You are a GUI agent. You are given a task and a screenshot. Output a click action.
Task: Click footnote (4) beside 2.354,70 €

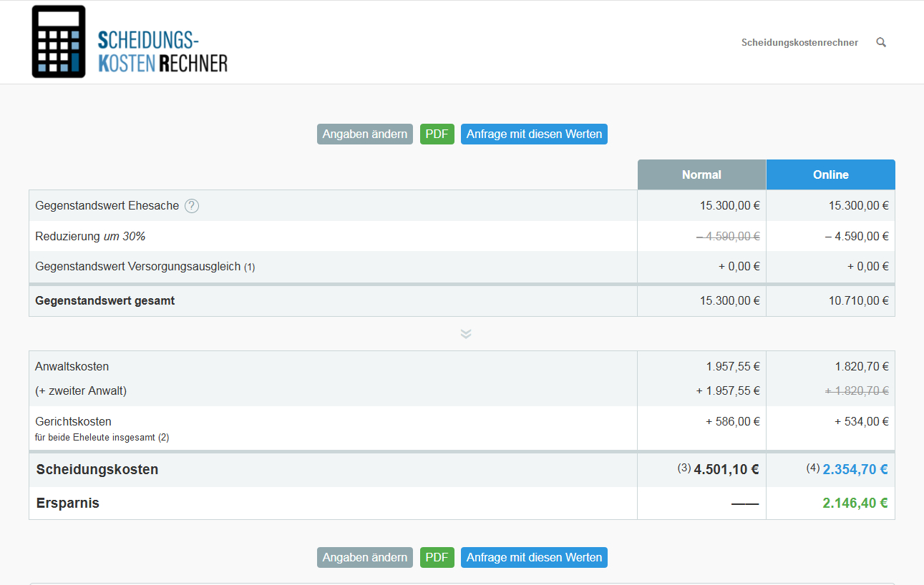[813, 468]
